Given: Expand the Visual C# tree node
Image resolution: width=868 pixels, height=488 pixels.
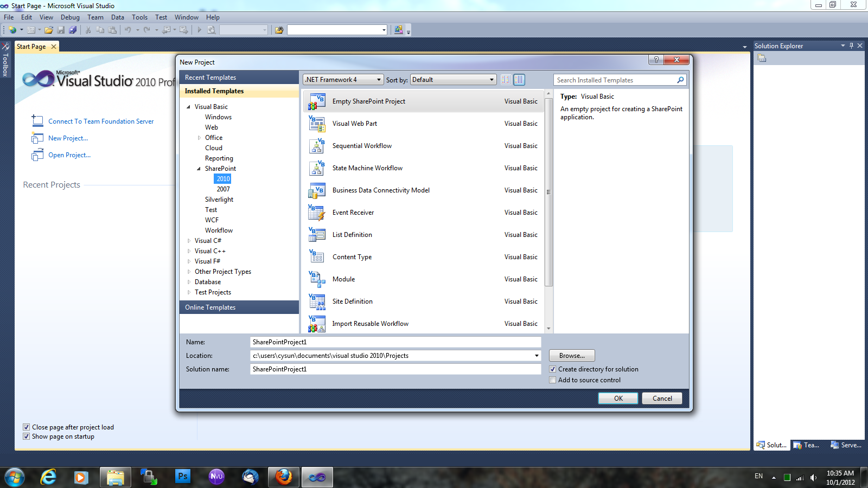Looking at the screenshot, I should point(189,241).
